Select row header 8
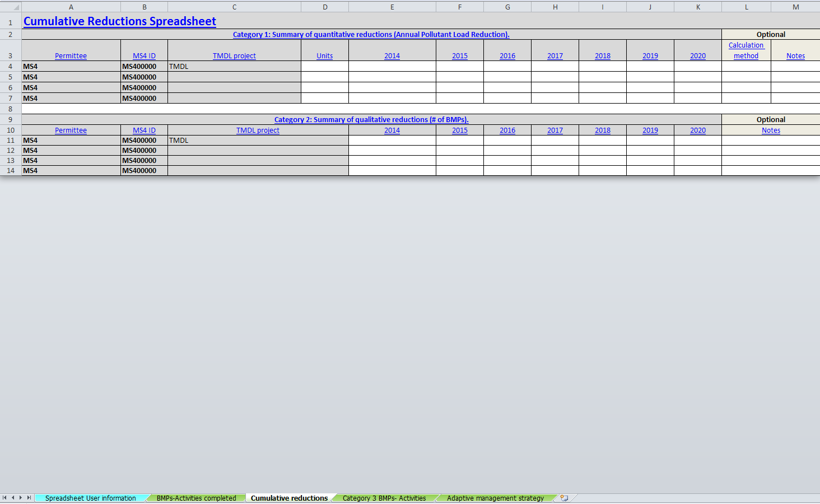The image size is (820, 504). point(11,109)
